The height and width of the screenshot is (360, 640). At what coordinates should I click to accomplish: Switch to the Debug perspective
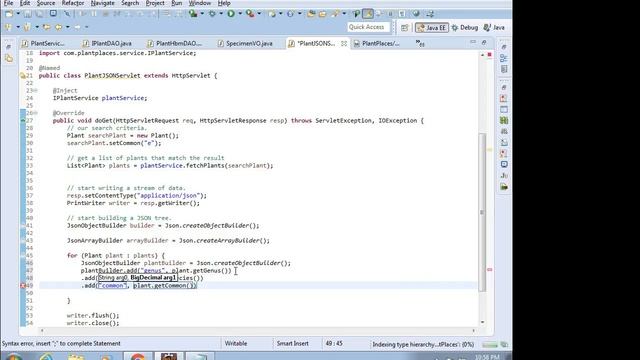(465, 28)
